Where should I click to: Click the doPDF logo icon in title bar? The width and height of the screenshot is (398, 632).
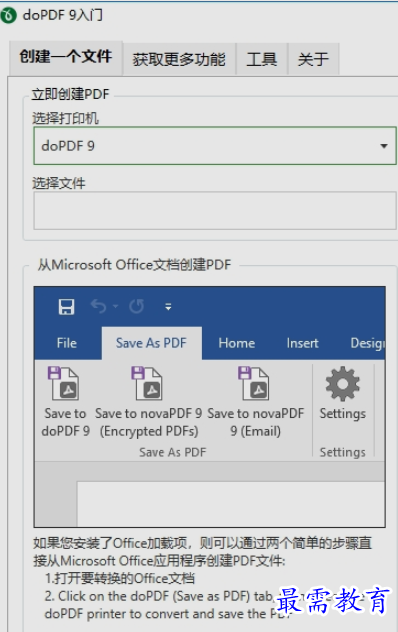click(8, 15)
